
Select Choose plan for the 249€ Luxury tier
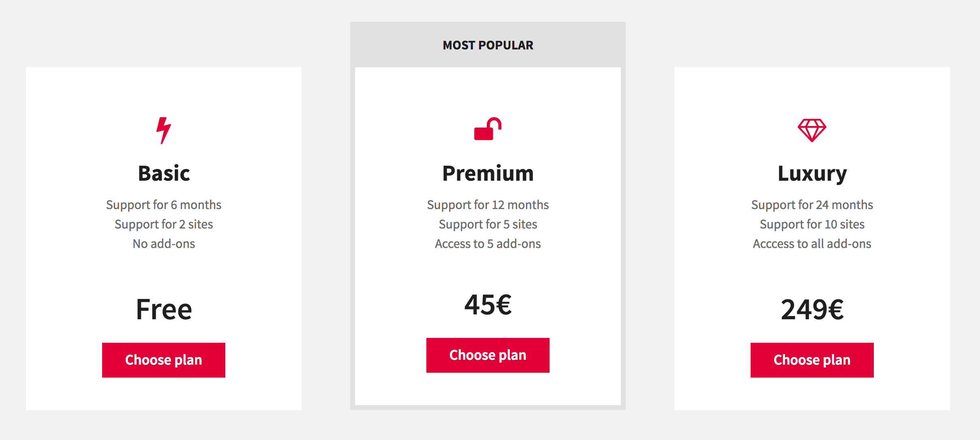[x=812, y=360]
